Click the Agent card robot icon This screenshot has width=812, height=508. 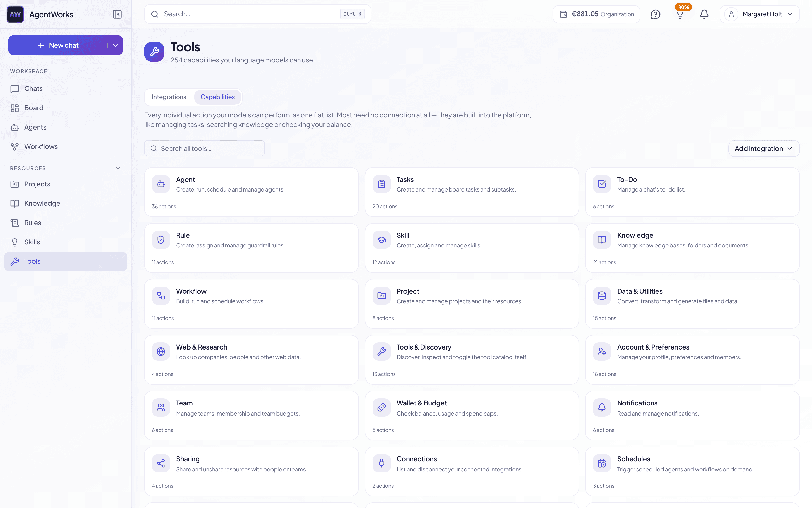pos(161,184)
